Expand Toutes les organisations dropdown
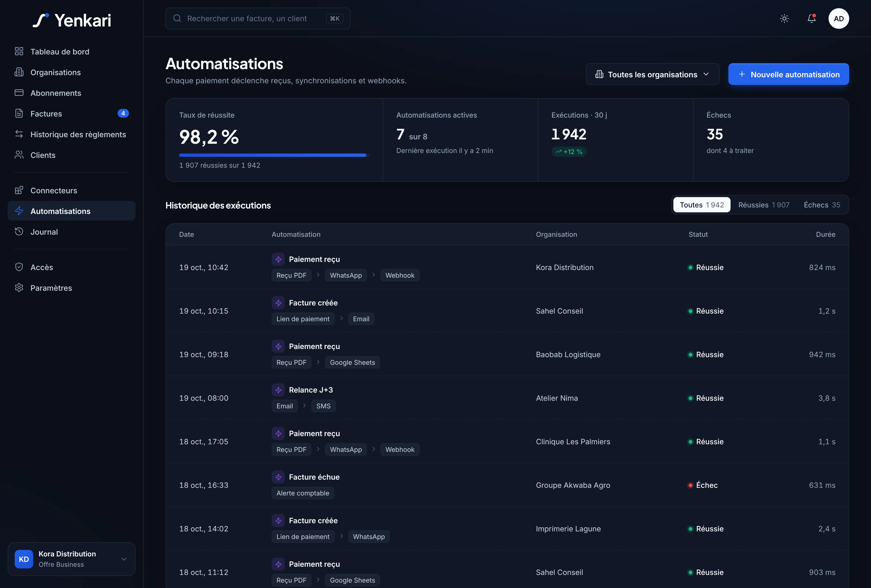 (x=652, y=74)
